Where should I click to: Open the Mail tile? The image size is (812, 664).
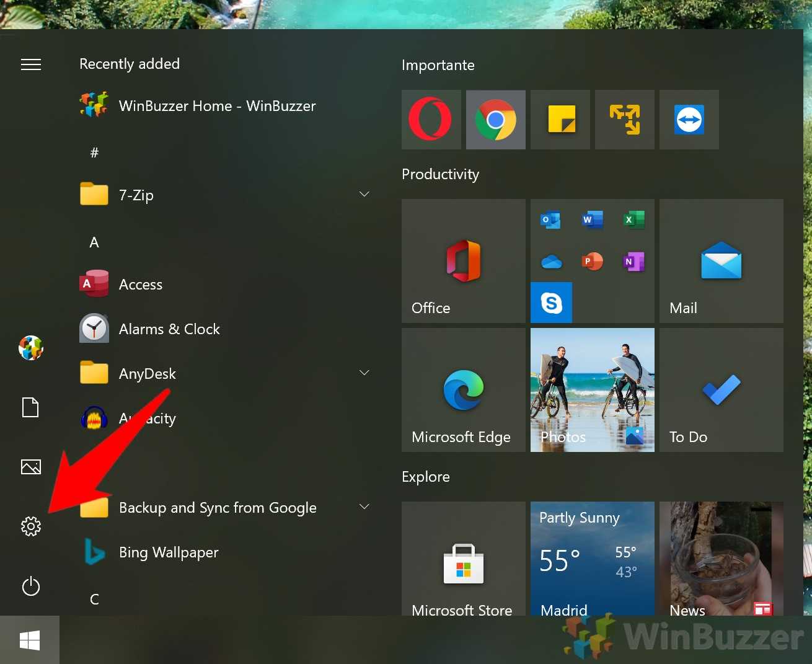722,261
